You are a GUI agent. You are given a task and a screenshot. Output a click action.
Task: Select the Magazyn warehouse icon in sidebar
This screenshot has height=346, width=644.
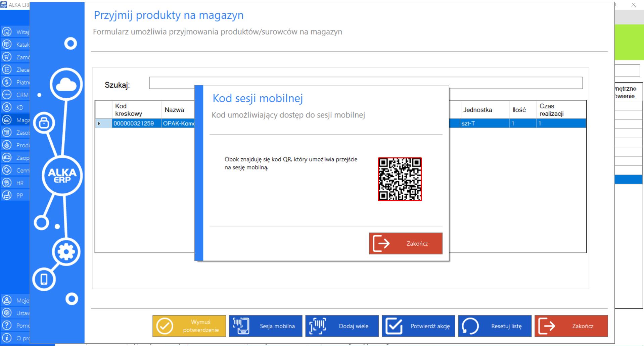tap(7, 120)
